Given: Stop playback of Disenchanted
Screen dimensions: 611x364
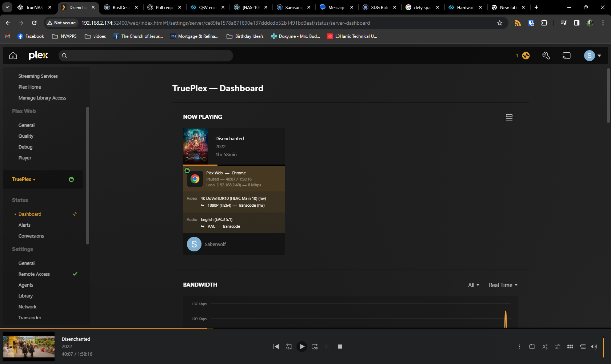Looking at the screenshot, I should pyautogui.click(x=340, y=347).
